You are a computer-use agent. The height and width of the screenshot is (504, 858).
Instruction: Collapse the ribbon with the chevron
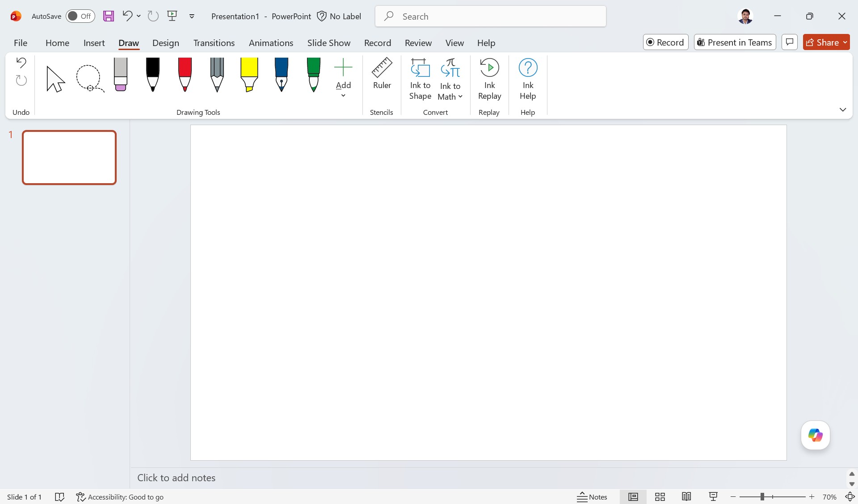pos(843,109)
